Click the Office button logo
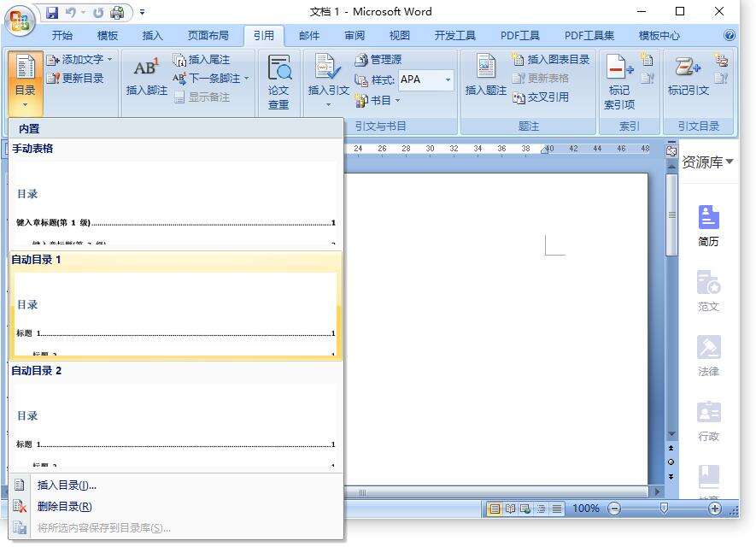The width and height of the screenshot is (756, 547). [20, 21]
